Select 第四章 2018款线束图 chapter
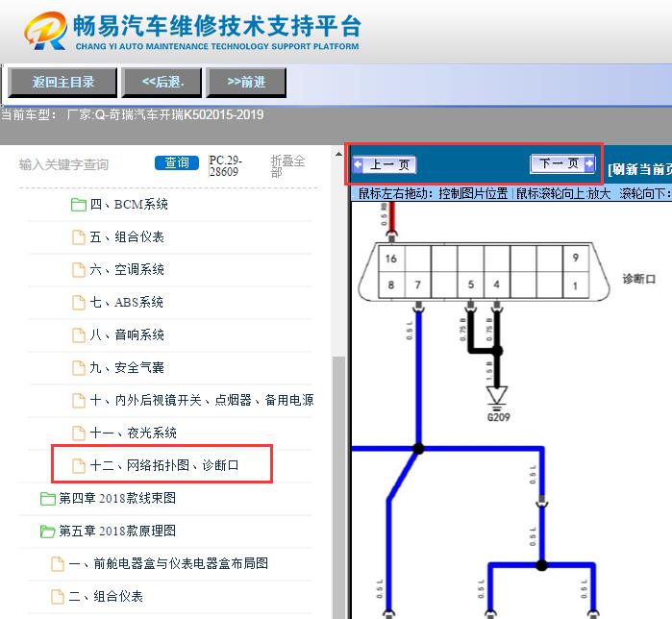The width and height of the screenshot is (672, 619). tap(117, 498)
